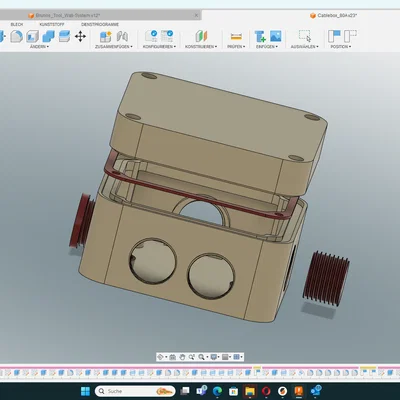Image resolution: width=400 pixels, height=400 pixels.
Task: Open Microsoft Edge from the taskbar
Action: click(217, 391)
